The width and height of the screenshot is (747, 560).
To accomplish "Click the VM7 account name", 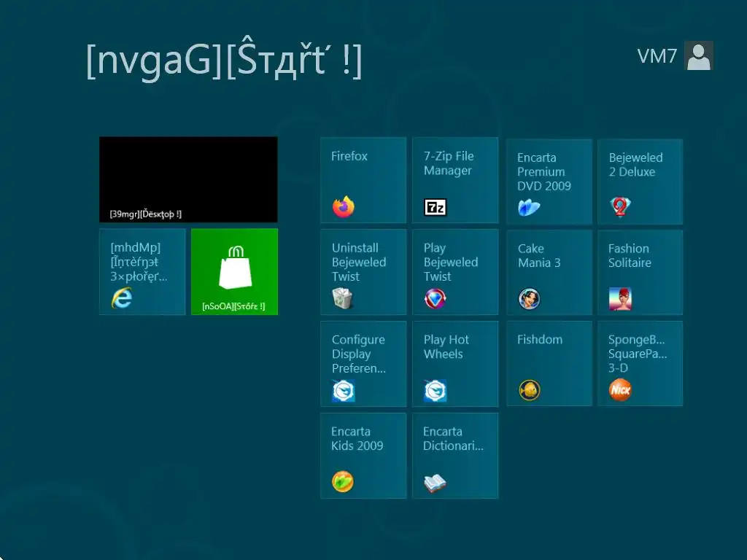I will [x=657, y=56].
